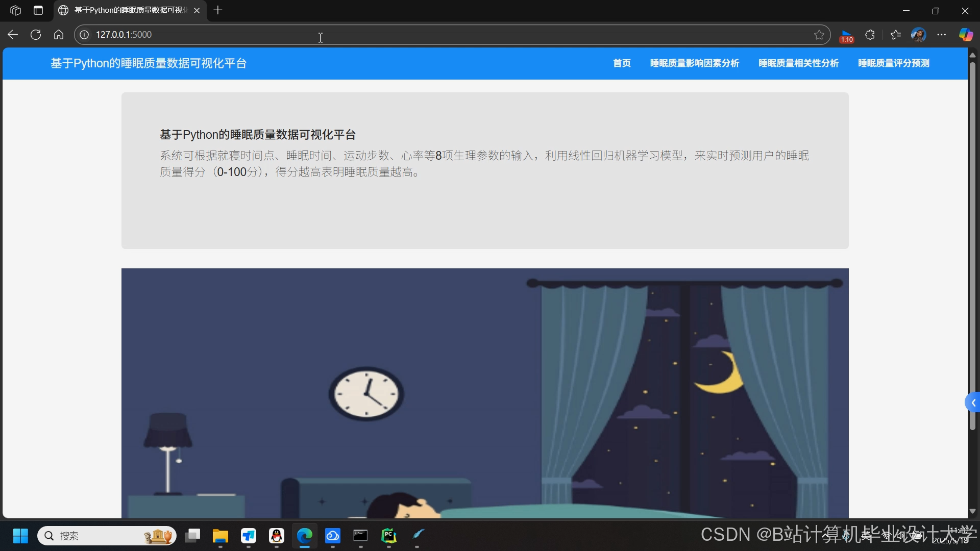Open 睡眠质量相关性分析 navigation link
This screenshot has height=551, width=980.
(x=798, y=63)
